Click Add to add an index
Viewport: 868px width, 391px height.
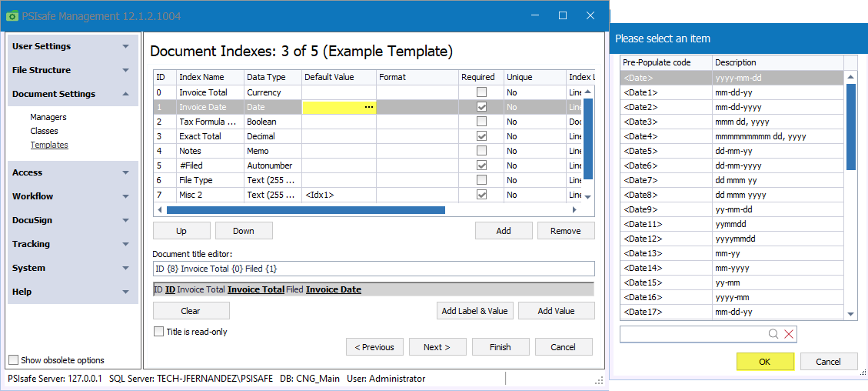tap(504, 231)
